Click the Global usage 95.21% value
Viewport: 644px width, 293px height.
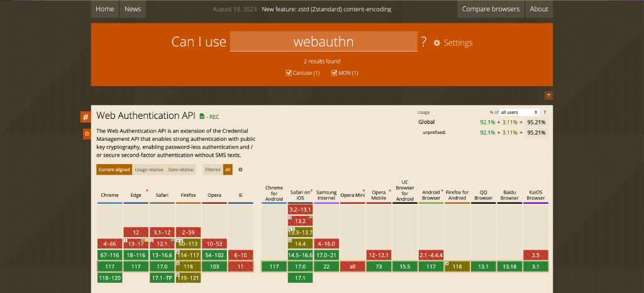(536, 122)
